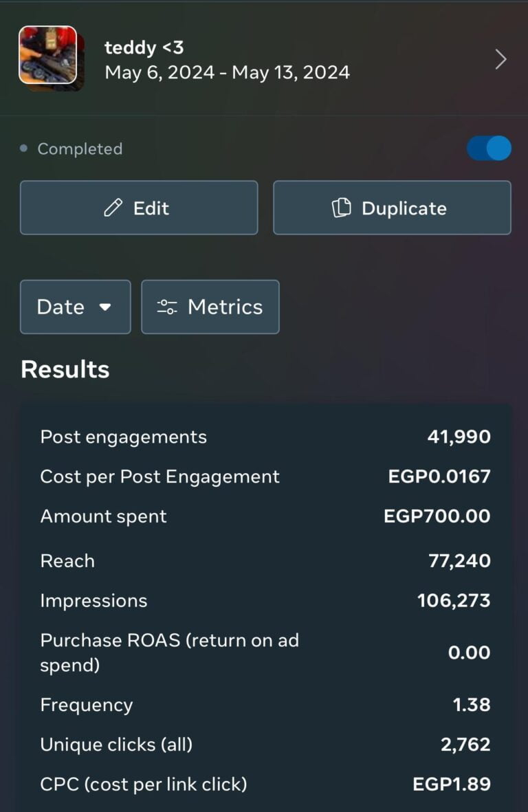Tap the Reach metric label
This screenshot has width=528, height=812.
[67, 561]
